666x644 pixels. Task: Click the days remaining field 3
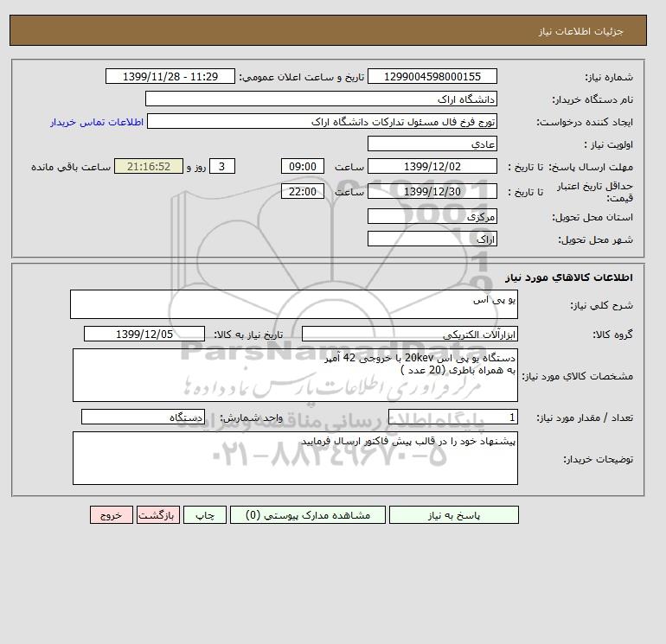point(222,167)
